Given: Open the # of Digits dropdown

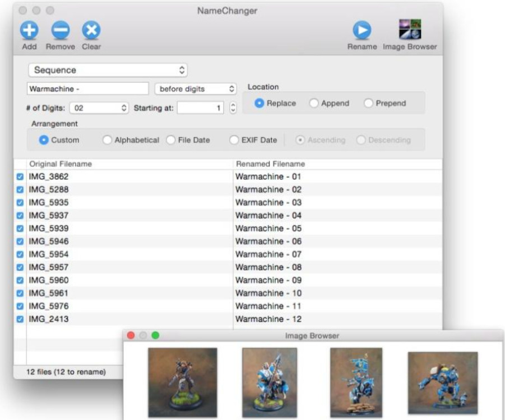Looking at the screenshot, I should (x=99, y=108).
